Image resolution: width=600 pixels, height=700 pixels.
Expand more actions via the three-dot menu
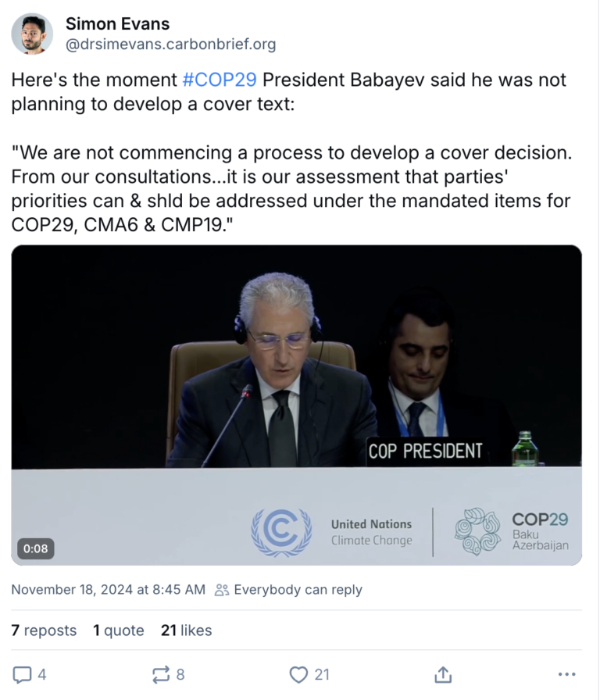pyautogui.click(x=568, y=673)
